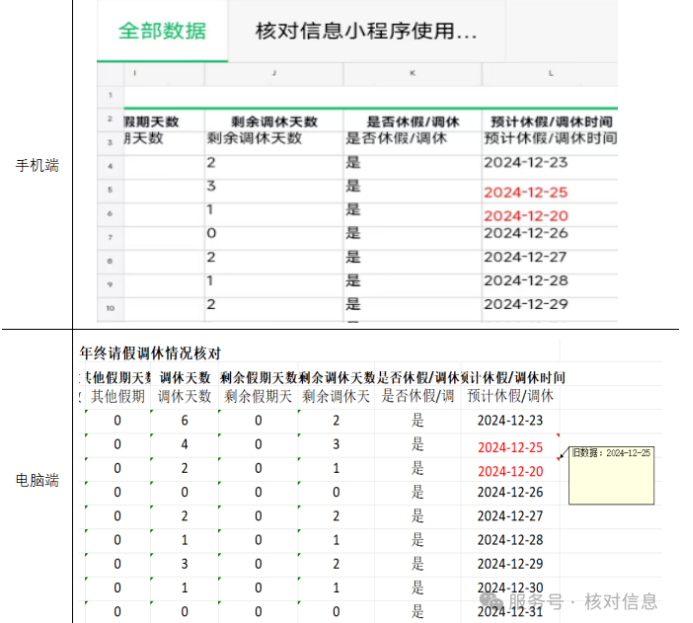Click bold 调休天数 header in desktop sheet
Viewport: 693px width, 623px height.
tap(185, 378)
